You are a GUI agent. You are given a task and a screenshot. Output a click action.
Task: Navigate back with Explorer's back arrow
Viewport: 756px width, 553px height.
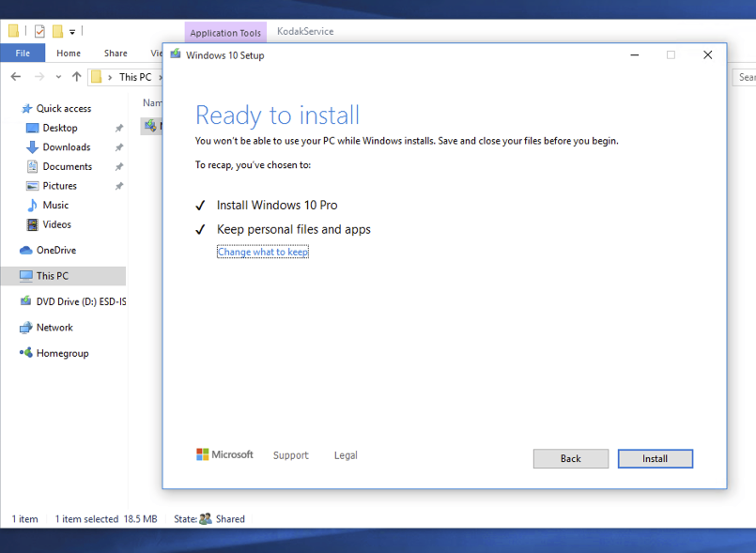point(16,77)
